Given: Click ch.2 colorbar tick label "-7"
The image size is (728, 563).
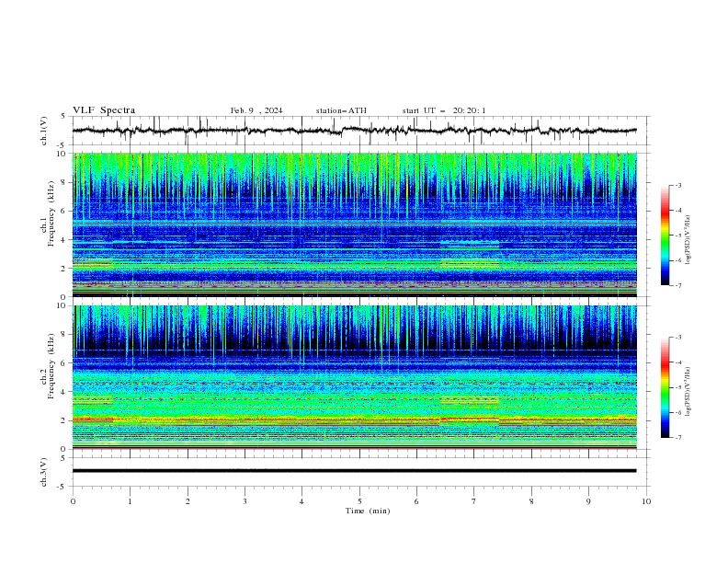Looking at the screenshot, I should 678,438.
